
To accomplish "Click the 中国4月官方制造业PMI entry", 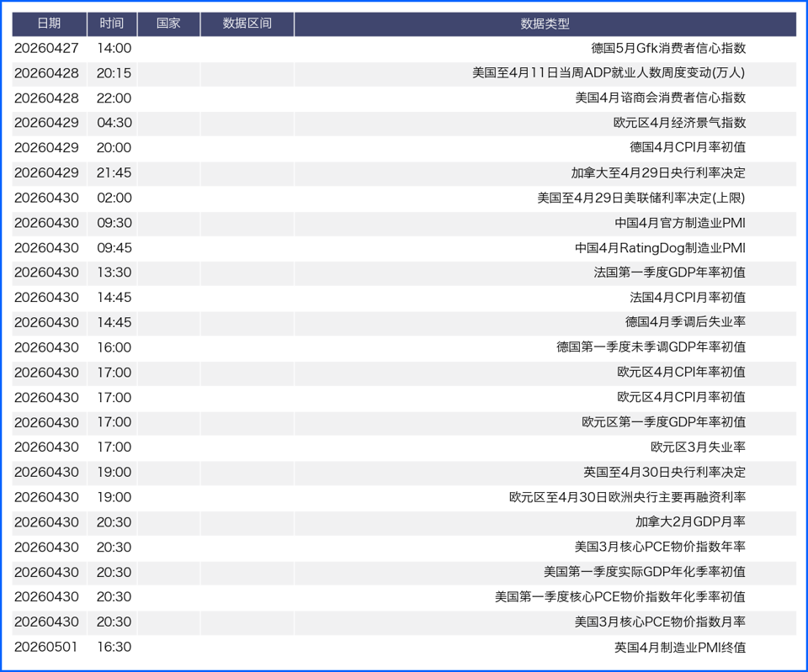I will [x=679, y=224].
